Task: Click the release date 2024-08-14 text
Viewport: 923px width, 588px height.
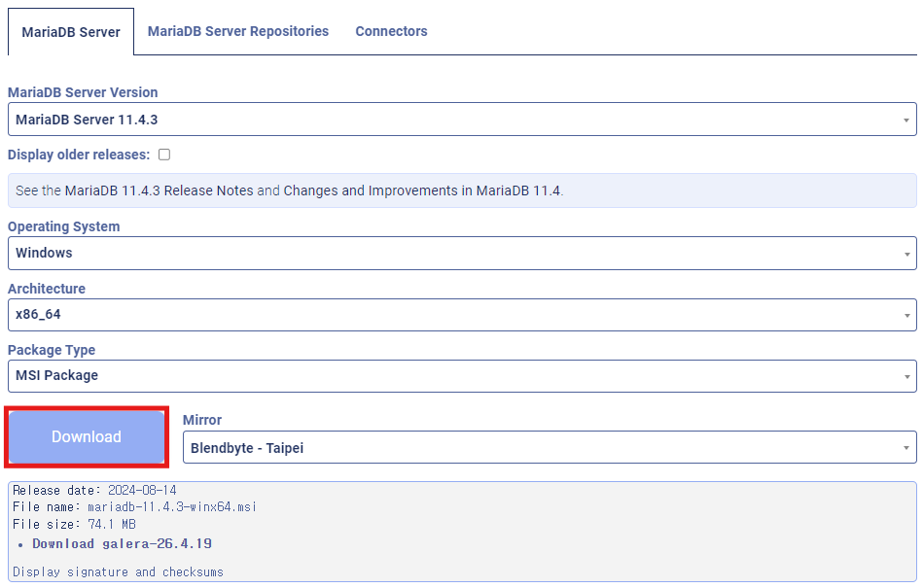Action: point(142,491)
